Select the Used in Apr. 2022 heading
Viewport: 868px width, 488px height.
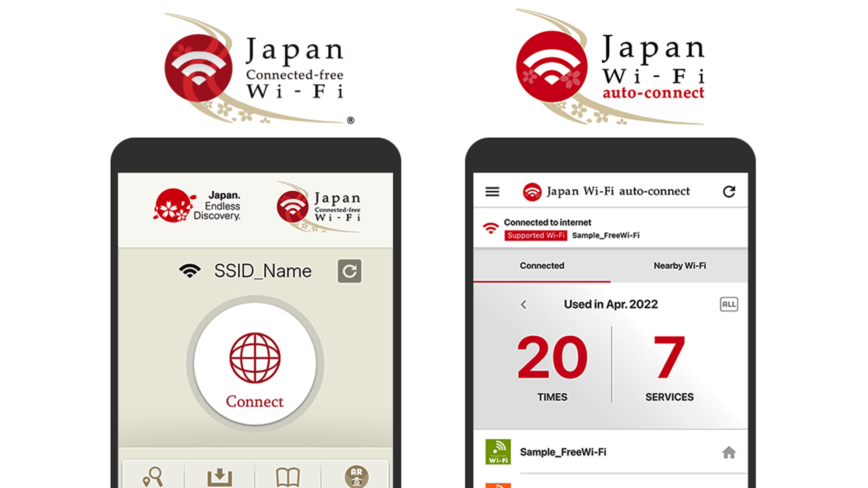611,305
